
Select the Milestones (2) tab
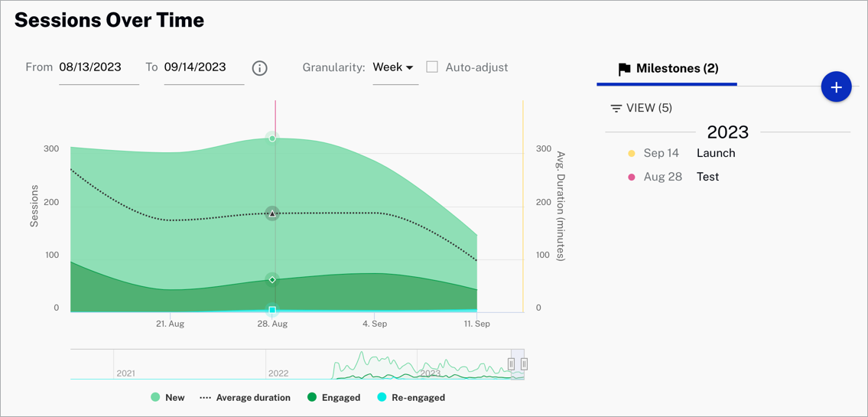point(667,69)
